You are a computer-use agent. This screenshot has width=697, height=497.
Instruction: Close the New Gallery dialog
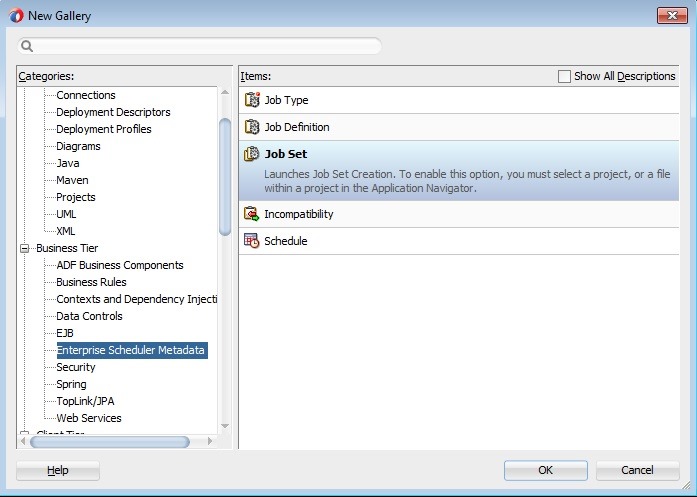tap(670, 15)
